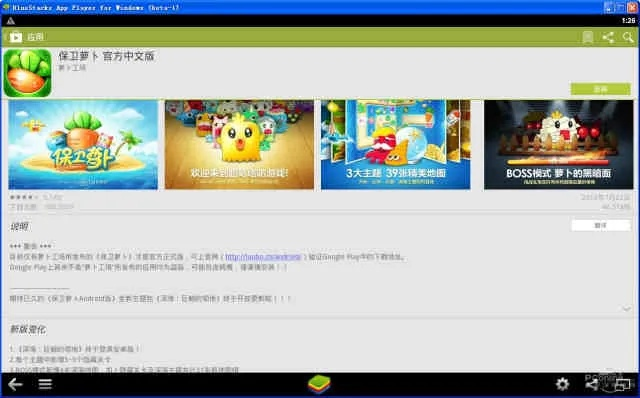
Task: Expand the description with down chevron
Action: point(627,309)
